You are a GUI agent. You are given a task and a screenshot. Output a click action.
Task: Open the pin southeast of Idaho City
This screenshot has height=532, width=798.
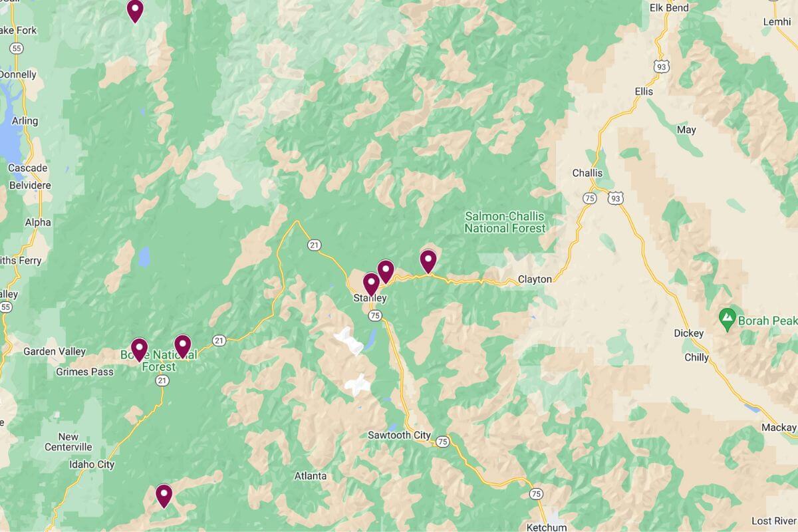click(x=164, y=496)
